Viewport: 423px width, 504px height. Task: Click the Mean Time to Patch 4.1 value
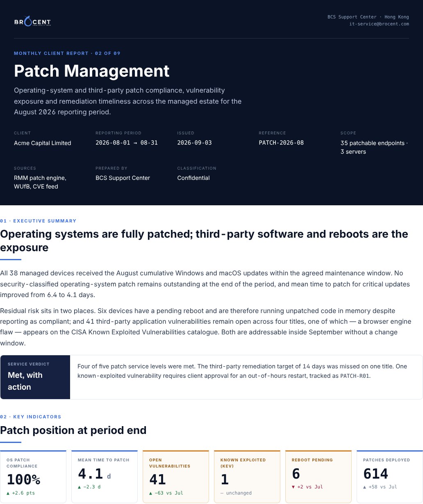(91, 474)
